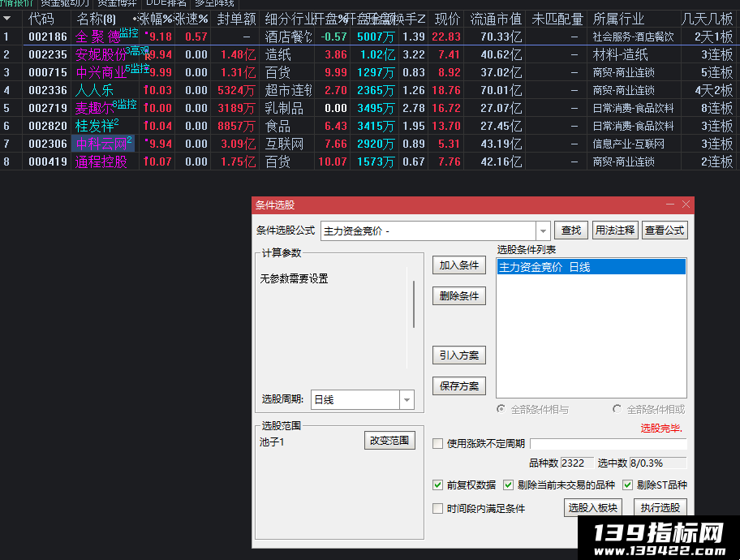Click the 加入条件 button
Viewport: 740px width, 560px height.
[458, 265]
